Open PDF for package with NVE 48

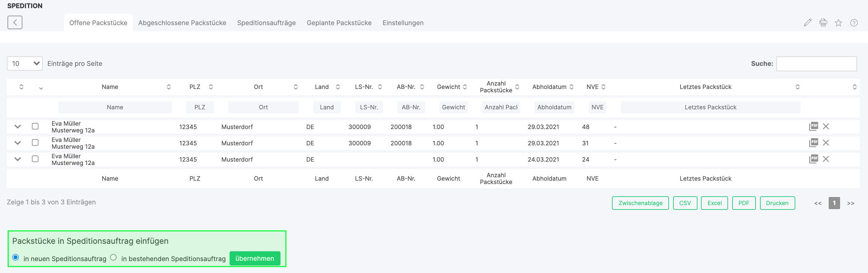pyautogui.click(x=814, y=126)
